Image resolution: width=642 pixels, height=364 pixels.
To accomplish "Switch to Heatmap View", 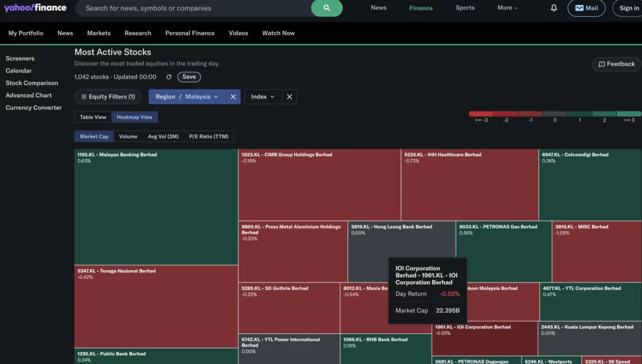I will click(x=134, y=117).
